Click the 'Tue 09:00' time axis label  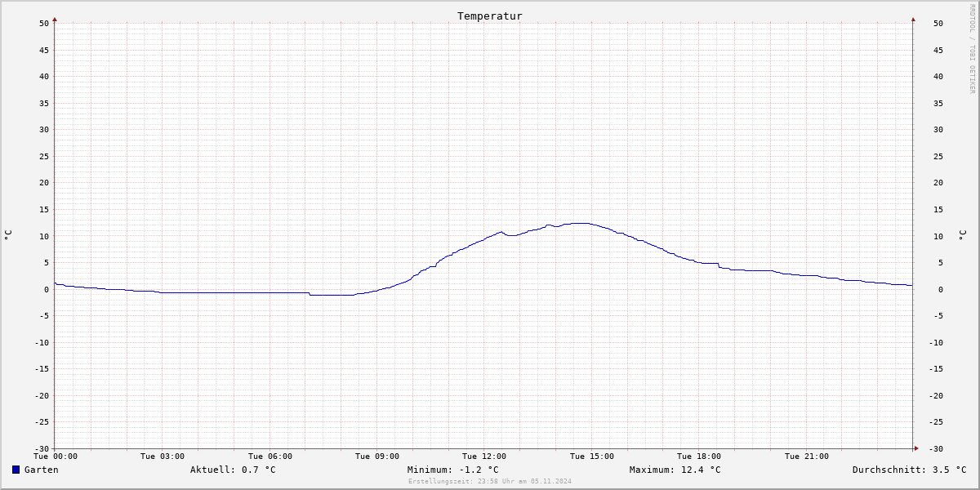click(377, 457)
